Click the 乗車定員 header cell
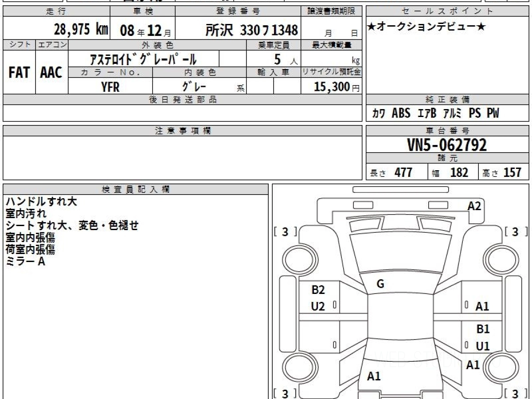The width and height of the screenshot is (532, 399). (274, 45)
